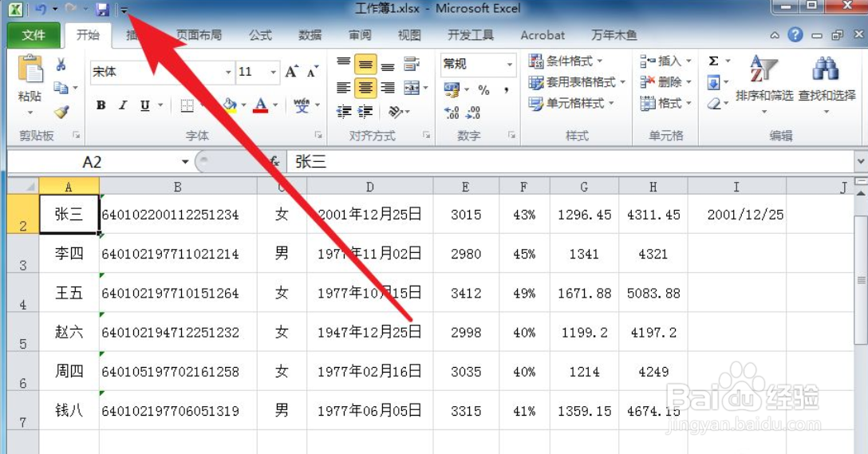Toggle center horizontal alignment

click(x=365, y=88)
